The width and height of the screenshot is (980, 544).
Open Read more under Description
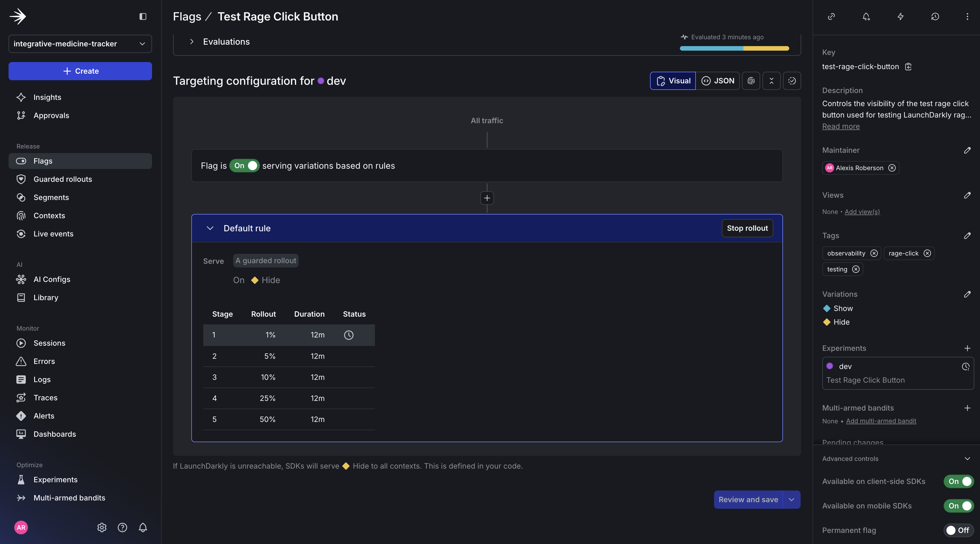841,126
